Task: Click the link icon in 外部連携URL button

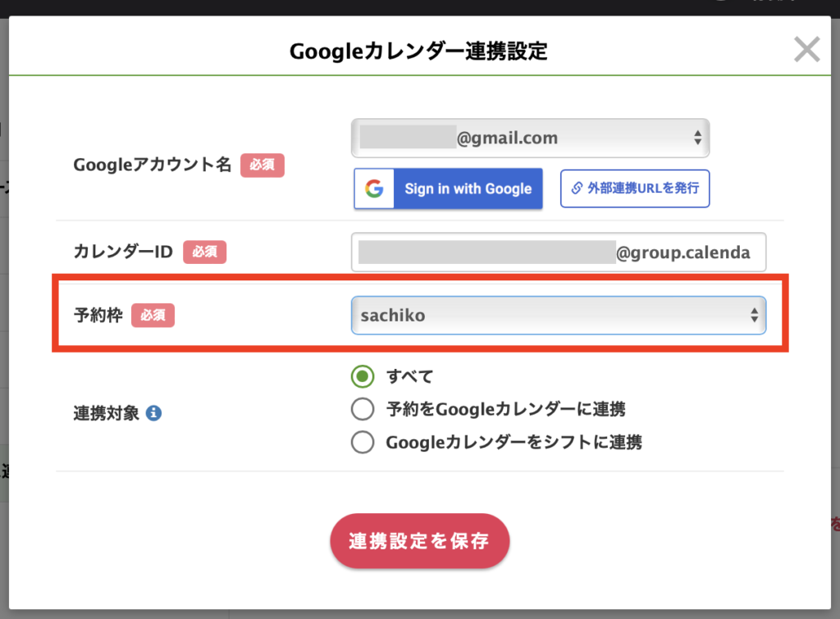Action: (x=577, y=188)
